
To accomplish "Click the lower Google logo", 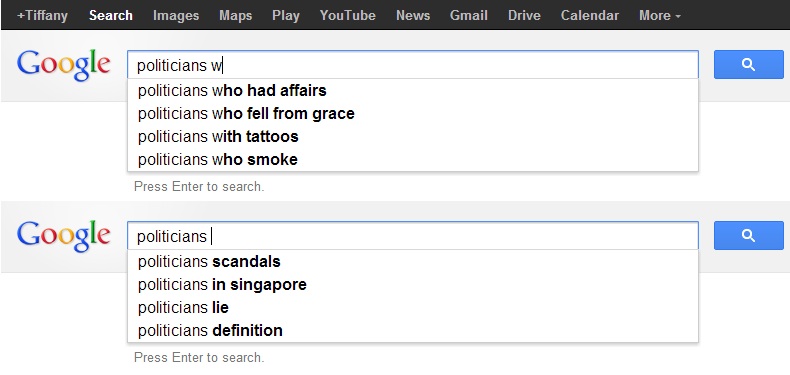I will click(x=63, y=236).
